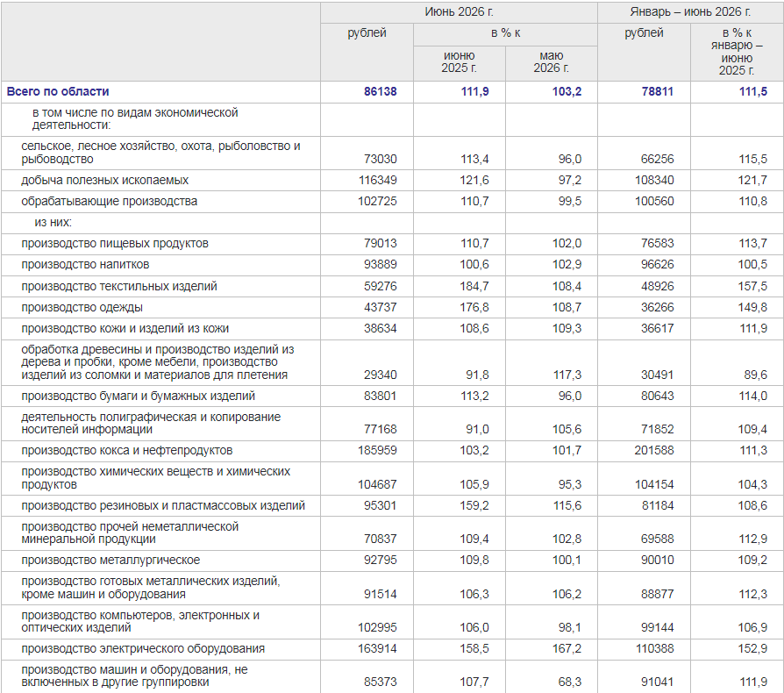Click the 'обрабатывающие производства' row label

click(x=109, y=201)
